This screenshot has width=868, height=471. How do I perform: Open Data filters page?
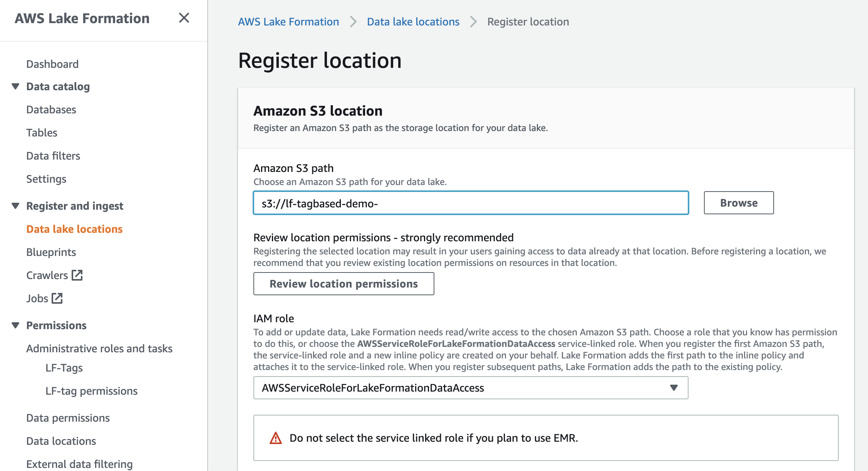tap(53, 156)
